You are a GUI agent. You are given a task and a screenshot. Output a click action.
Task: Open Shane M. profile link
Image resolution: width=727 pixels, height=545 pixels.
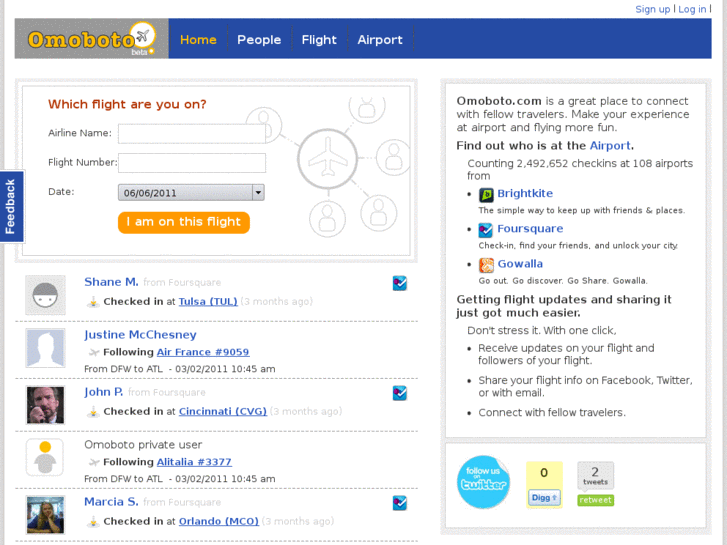pos(111,282)
